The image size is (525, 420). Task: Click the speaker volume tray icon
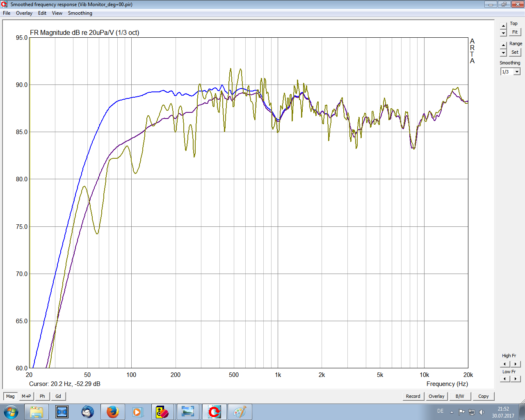pos(482,412)
